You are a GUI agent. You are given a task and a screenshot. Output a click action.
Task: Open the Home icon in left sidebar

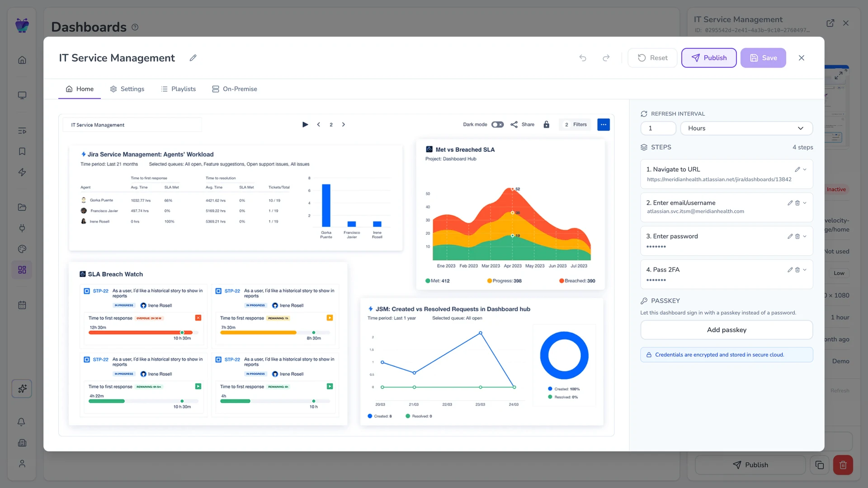tap(22, 60)
